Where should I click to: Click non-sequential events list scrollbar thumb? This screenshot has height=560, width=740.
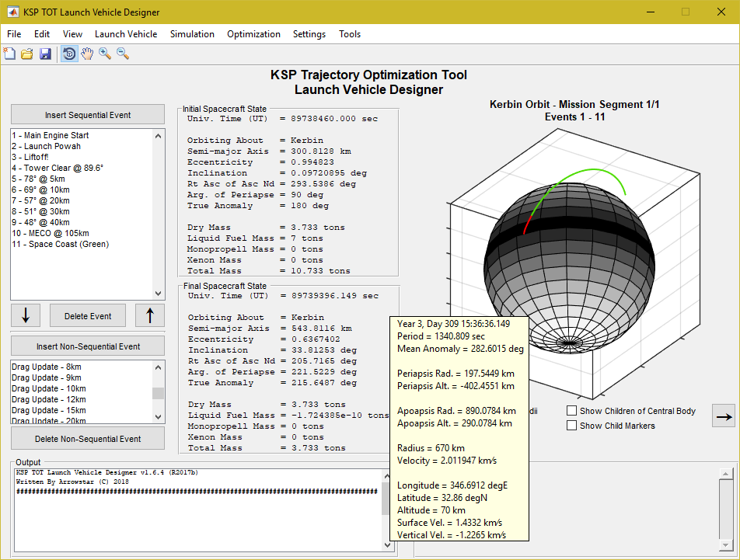158,393
